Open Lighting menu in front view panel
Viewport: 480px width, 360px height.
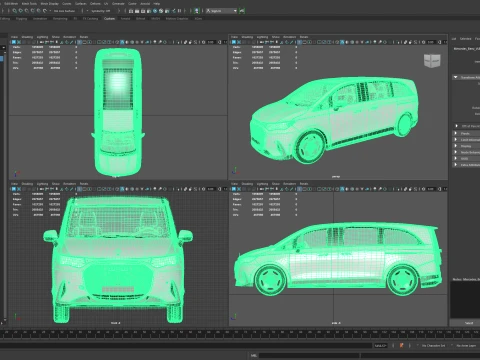click(x=42, y=184)
